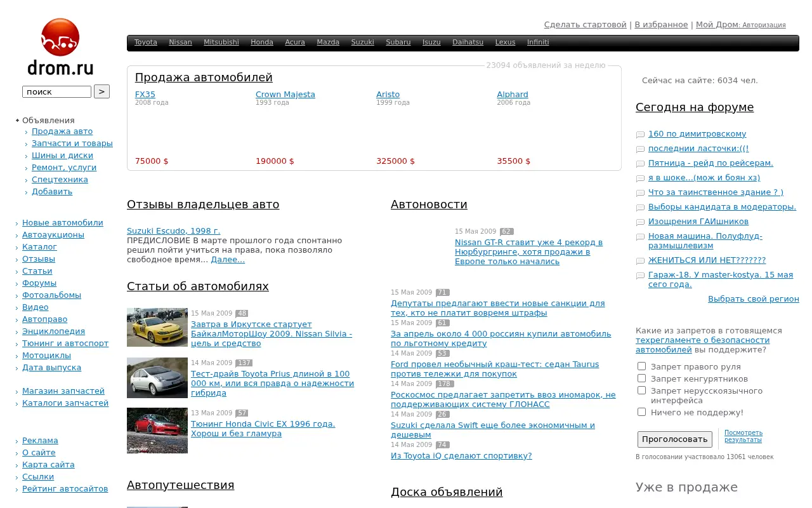Check 'Запрет правого руля' option
Viewport: 812px width, 508px height.
point(641,366)
